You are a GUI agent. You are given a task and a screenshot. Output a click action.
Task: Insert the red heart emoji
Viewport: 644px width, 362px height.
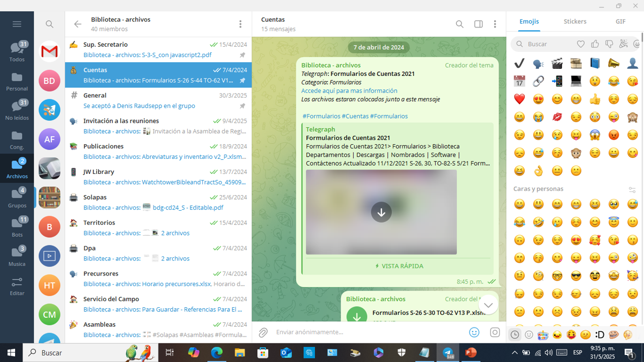(519, 99)
